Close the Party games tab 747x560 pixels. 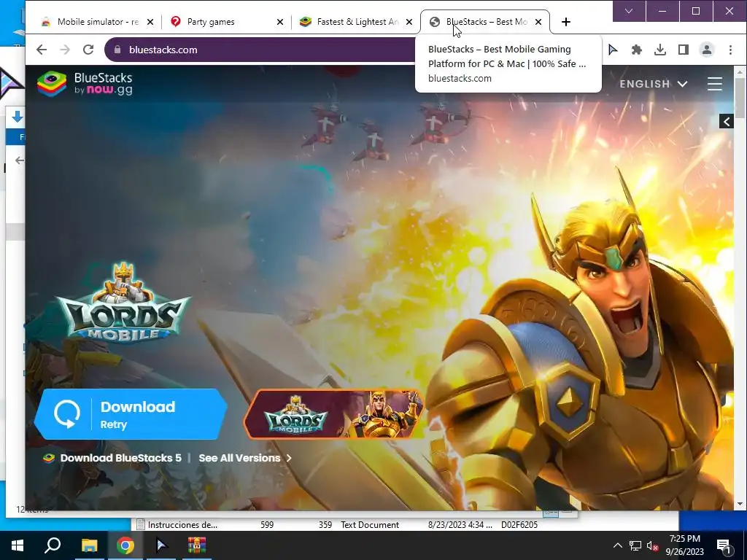click(x=280, y=22)
